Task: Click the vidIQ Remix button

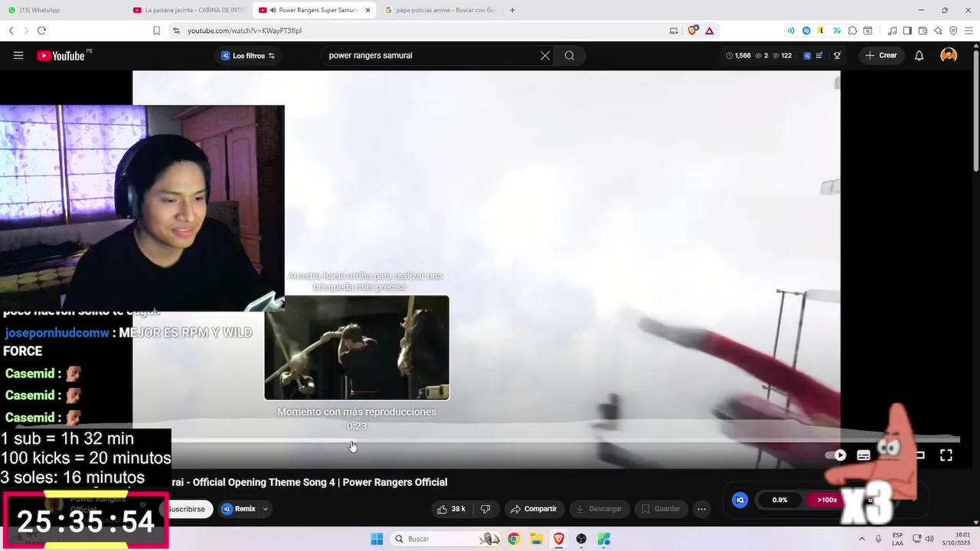Action: coord(239,509)
